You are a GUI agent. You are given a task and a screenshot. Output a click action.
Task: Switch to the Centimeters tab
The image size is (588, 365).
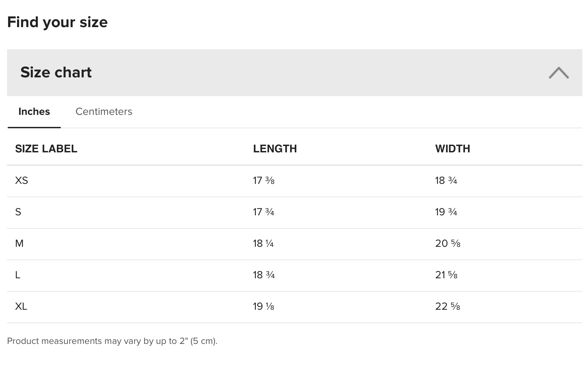tap(104, 112)
